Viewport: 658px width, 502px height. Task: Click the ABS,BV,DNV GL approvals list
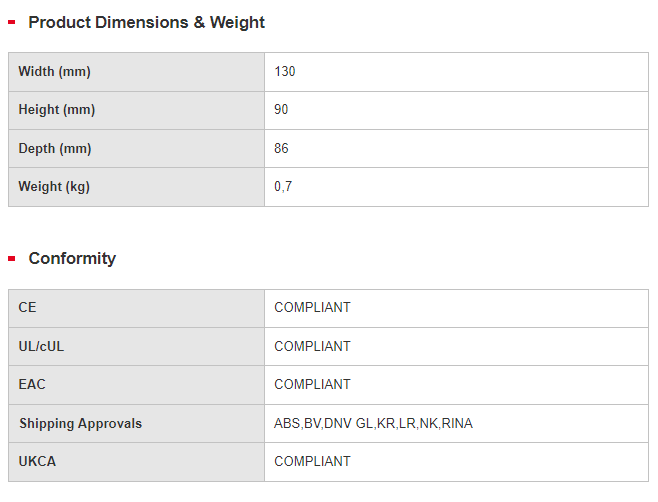(x=373, y=424)
